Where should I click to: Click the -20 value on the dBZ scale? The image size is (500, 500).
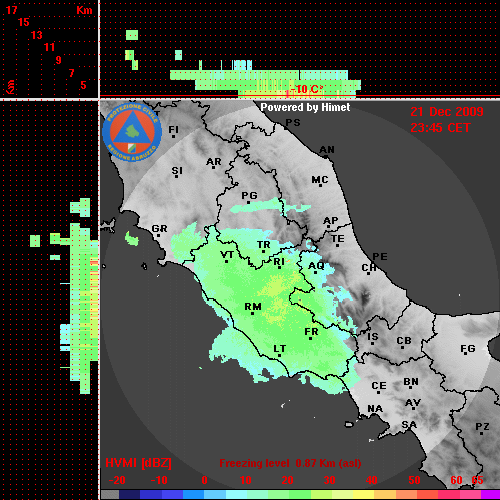[117, 480]
